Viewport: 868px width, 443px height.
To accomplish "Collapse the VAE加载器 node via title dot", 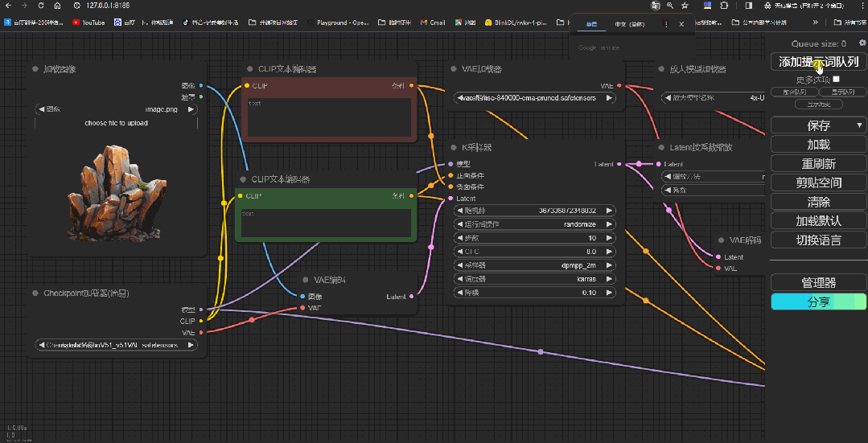I will click(x=453, y=69).
